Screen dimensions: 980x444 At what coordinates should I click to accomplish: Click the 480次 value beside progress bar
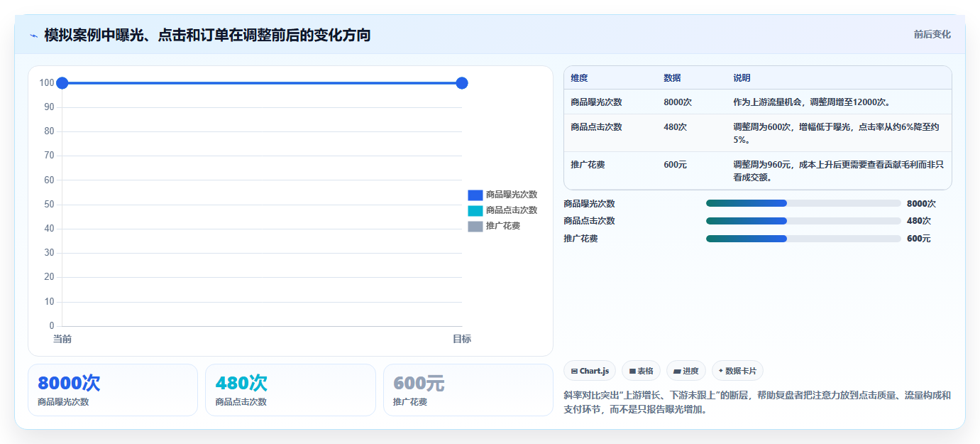click(x=919, y=221)
